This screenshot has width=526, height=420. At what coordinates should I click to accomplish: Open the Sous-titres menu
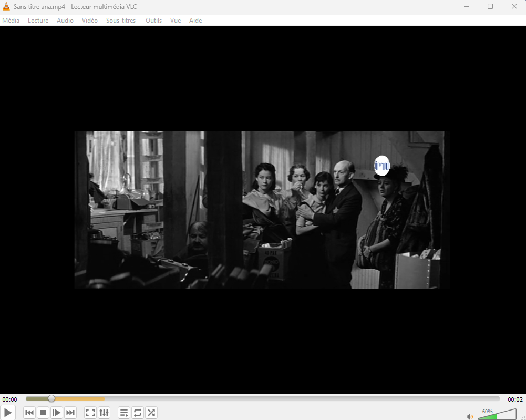[121, 21]
